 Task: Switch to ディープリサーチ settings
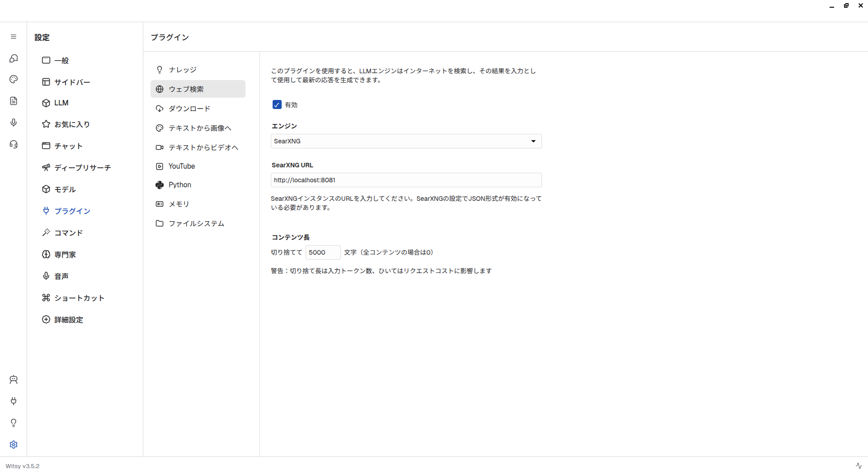point(82,168)
